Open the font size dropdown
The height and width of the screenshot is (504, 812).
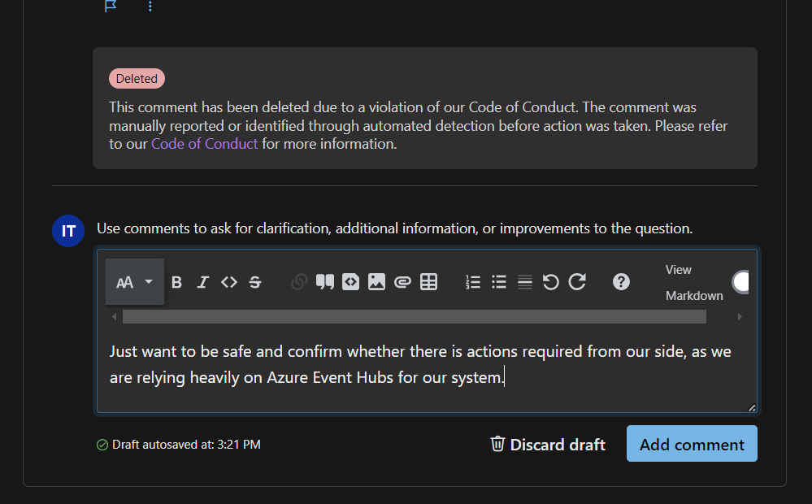[x=135, y=282]
